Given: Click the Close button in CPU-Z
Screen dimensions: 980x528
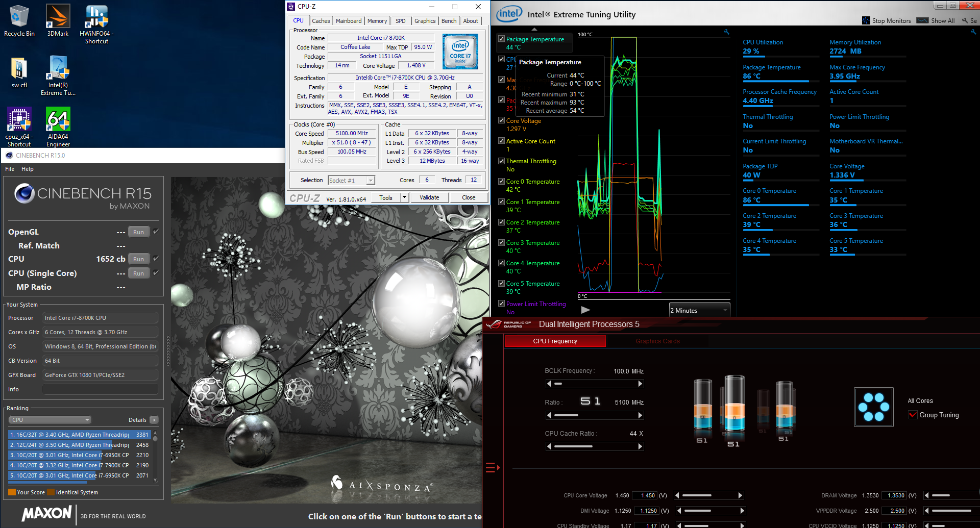Looking at the screenshot, I should 469,197.
